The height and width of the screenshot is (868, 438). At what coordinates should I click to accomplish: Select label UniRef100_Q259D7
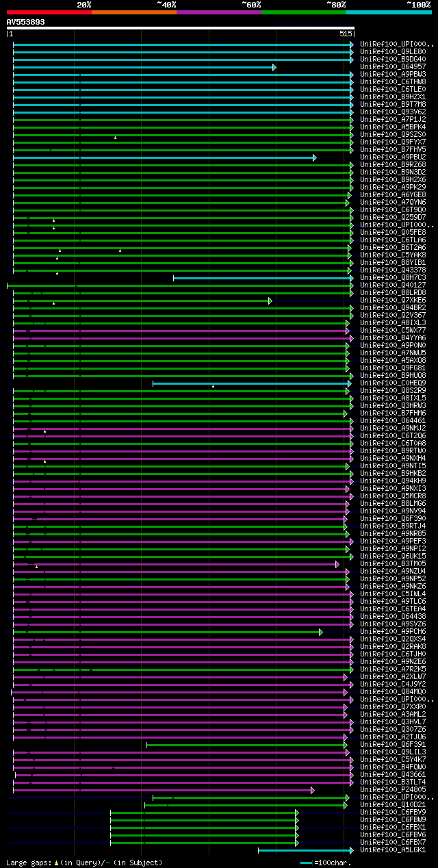click(393, 218)
